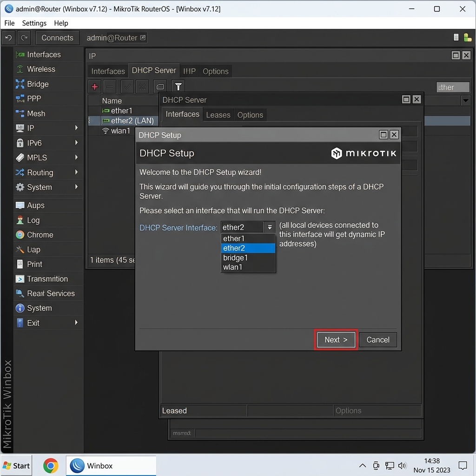
Task: Open the Uap sidebar entry
Action: coord(48,250)
